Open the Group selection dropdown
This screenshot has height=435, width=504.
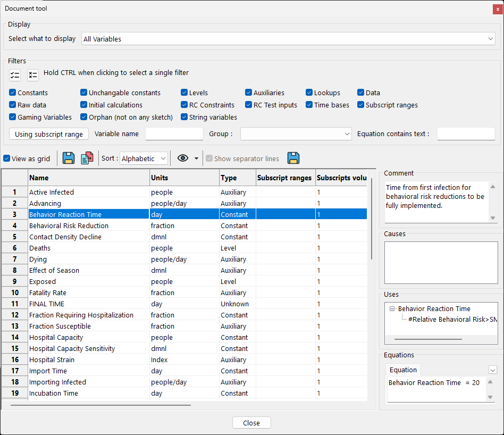[348, 133]
